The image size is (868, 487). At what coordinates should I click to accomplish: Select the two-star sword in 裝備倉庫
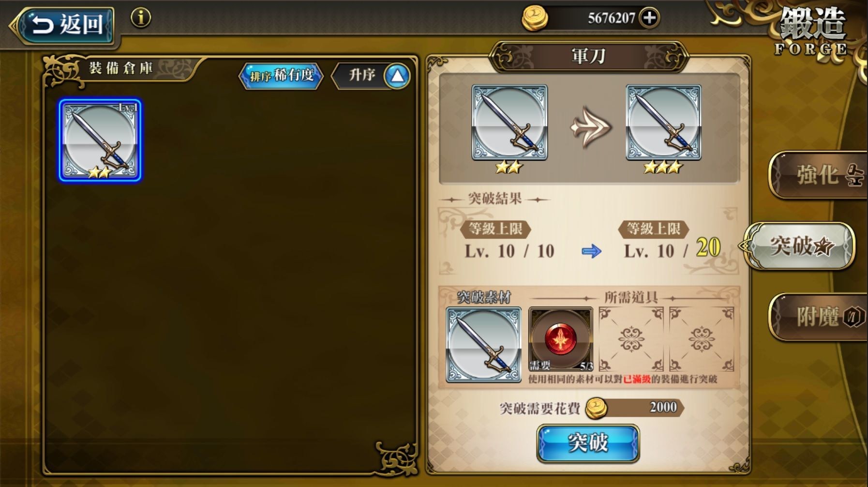[100, 140]
